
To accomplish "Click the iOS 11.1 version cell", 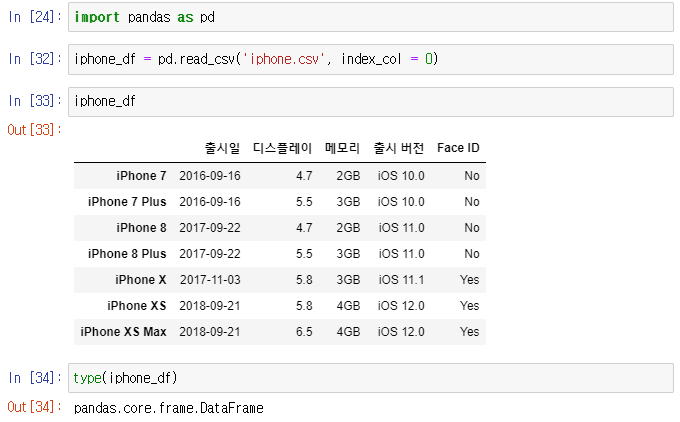I will (x=401, y=280).
